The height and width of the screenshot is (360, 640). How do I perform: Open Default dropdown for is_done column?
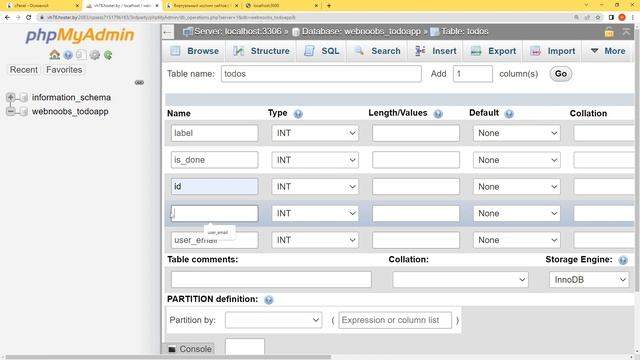[516, 160]
